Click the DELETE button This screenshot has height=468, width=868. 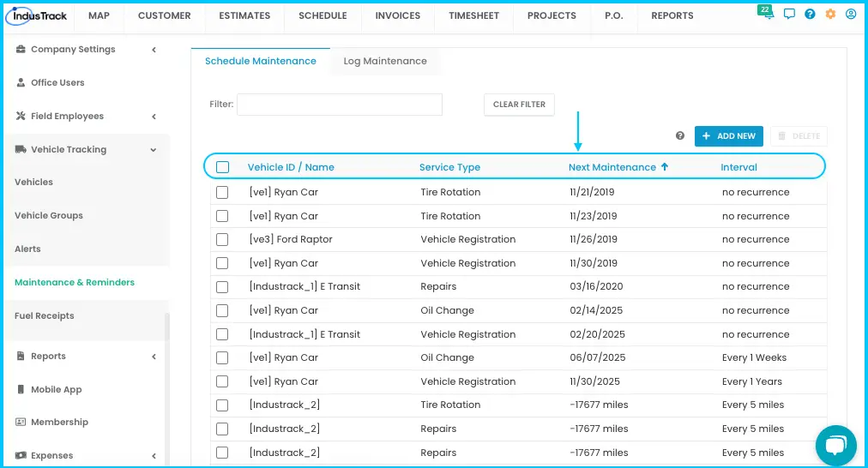[x=799, y=136]
